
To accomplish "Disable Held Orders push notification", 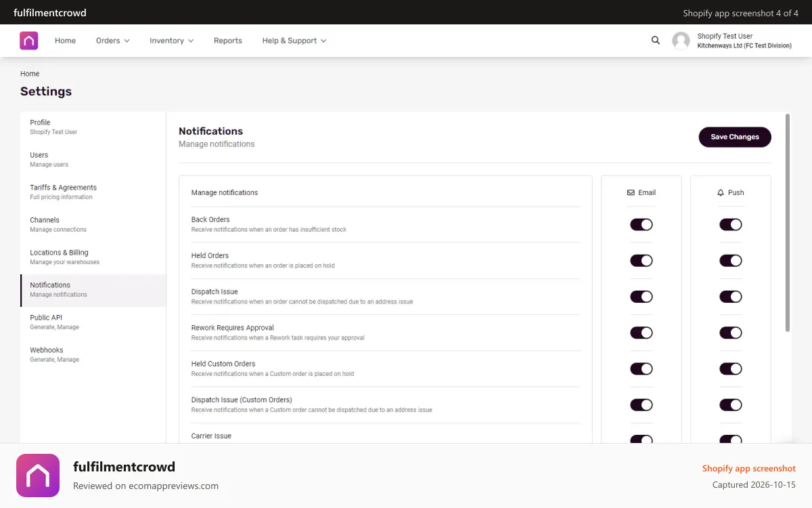I will (x=731, y=260).
